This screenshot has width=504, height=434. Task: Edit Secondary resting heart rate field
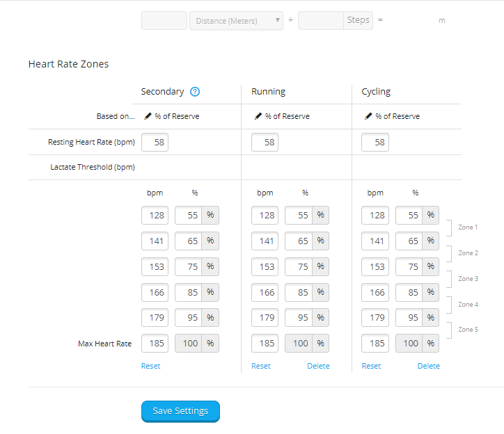coord(155,143)
